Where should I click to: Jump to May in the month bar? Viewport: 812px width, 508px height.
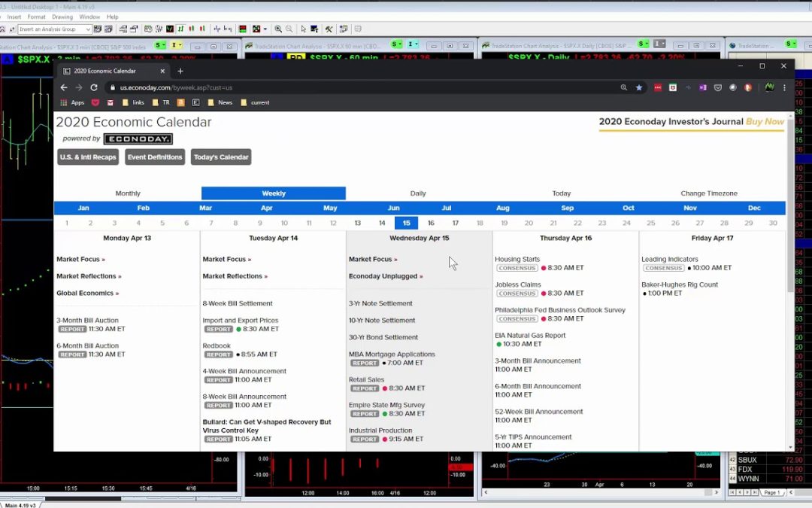coord(330,208)
